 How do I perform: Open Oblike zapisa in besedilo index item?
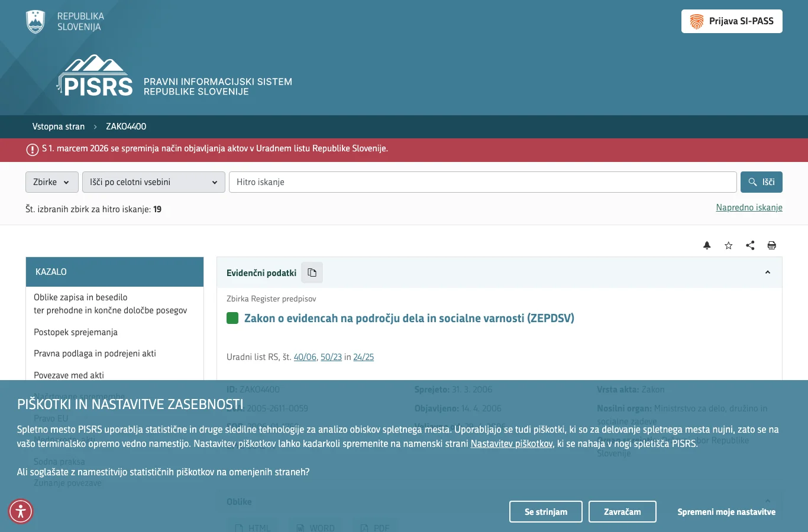[110, 304]
